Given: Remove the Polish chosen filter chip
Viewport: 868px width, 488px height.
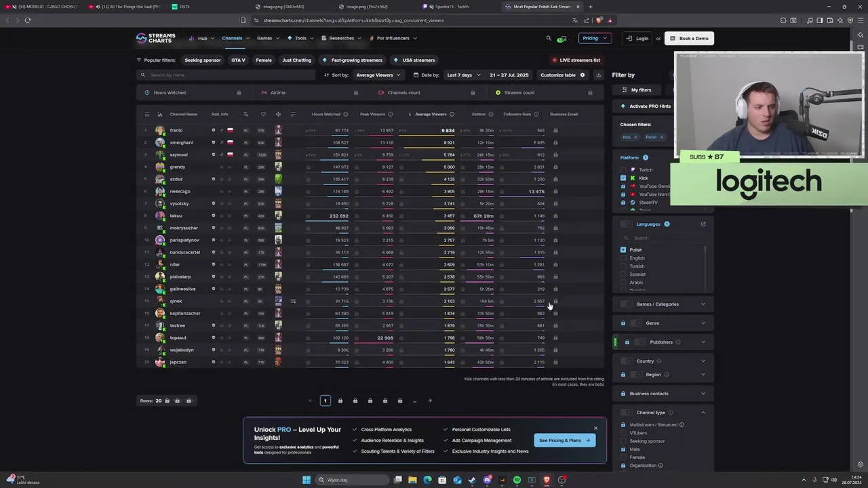Looking at the screenshot, I should click(x=661, y=137).
